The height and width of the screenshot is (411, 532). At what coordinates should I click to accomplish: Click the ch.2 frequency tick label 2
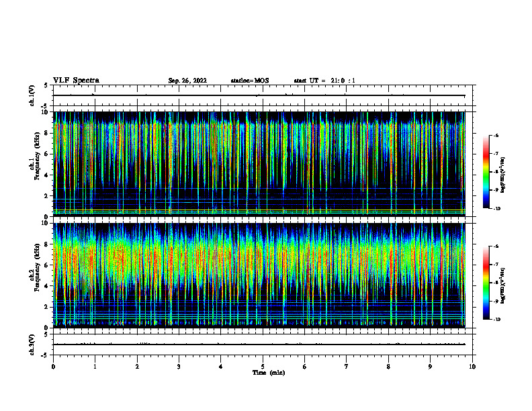pyautogui.click(x=46, y=307)
